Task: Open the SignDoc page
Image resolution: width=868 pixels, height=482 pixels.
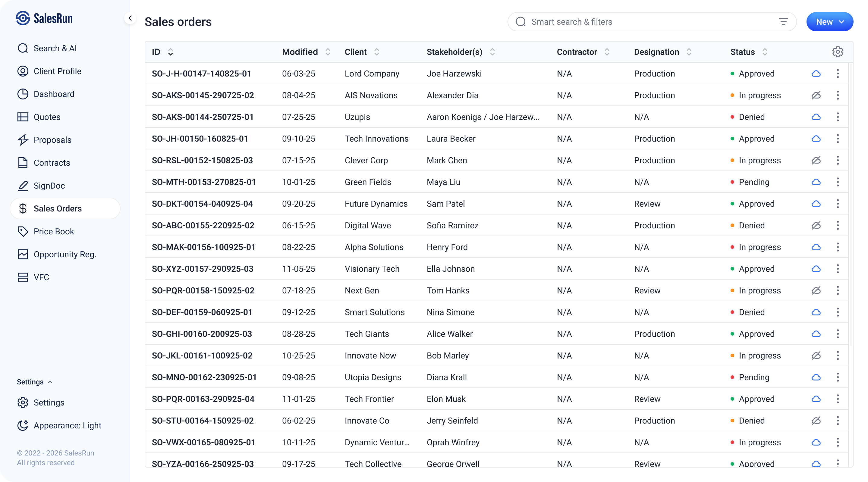Action: 49,186
